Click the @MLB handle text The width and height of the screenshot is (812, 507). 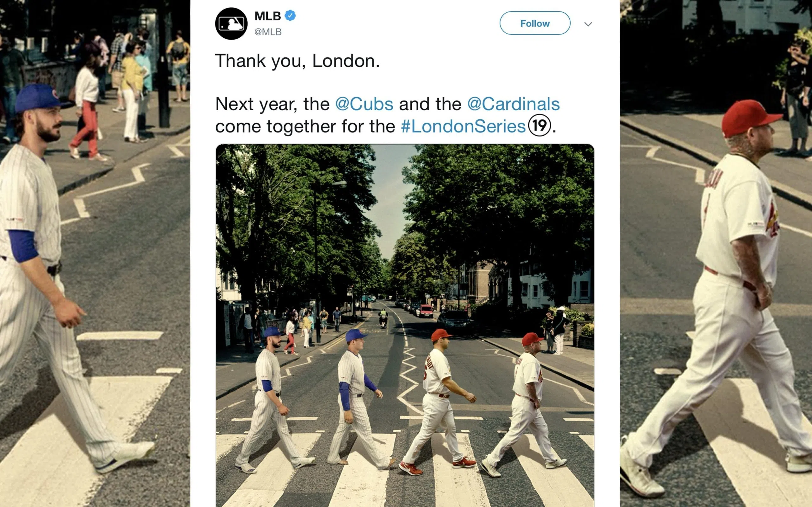point(268,32)
